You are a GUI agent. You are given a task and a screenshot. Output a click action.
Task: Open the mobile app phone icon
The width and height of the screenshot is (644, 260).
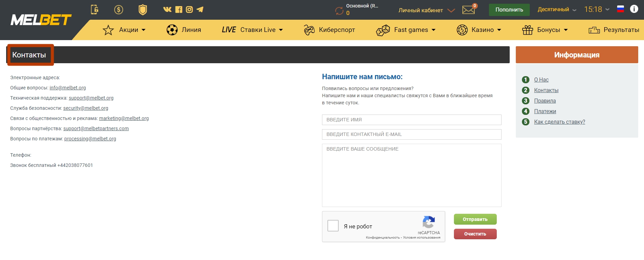tap(95, 10)
